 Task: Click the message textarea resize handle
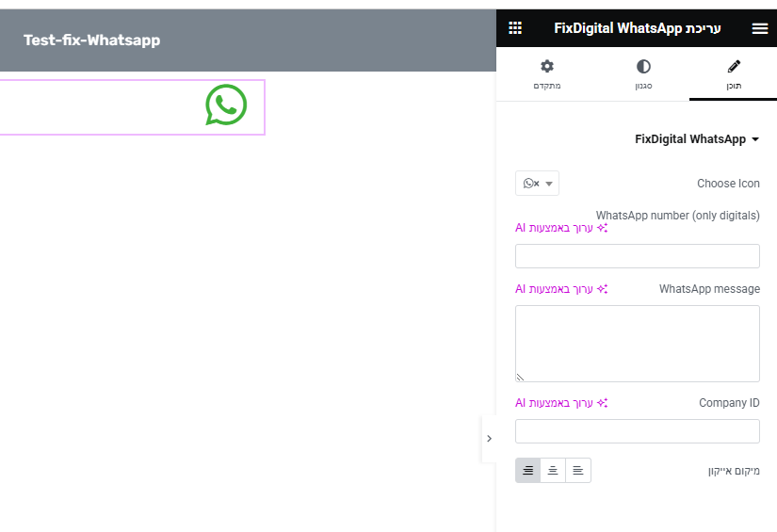[520, 377]
